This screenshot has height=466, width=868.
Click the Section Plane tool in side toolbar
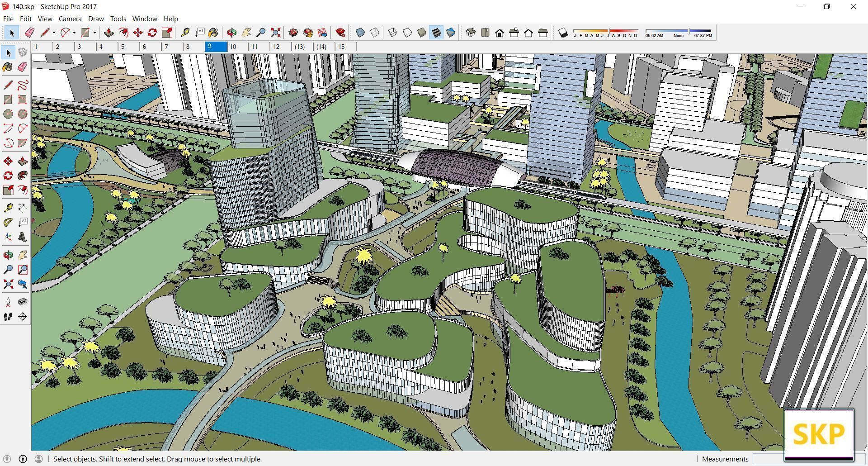(x=23, y=317)
